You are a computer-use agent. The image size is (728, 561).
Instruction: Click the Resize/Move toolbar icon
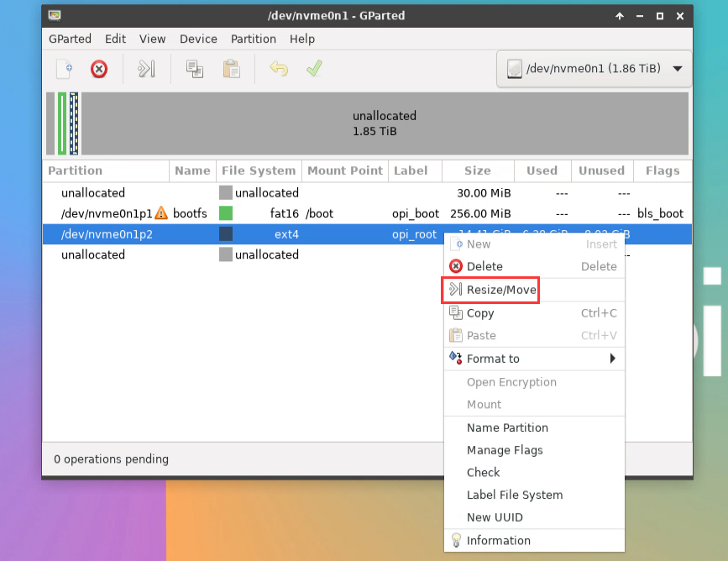pyautogui.click(x=147, y=69)
